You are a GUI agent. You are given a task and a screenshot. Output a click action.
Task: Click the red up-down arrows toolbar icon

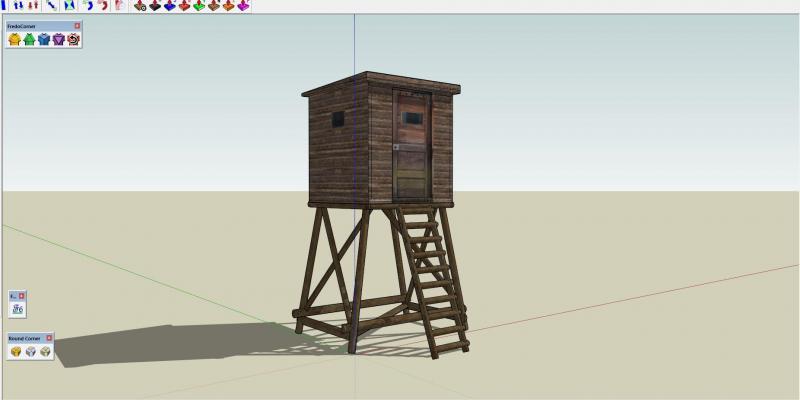coord(34,5)
